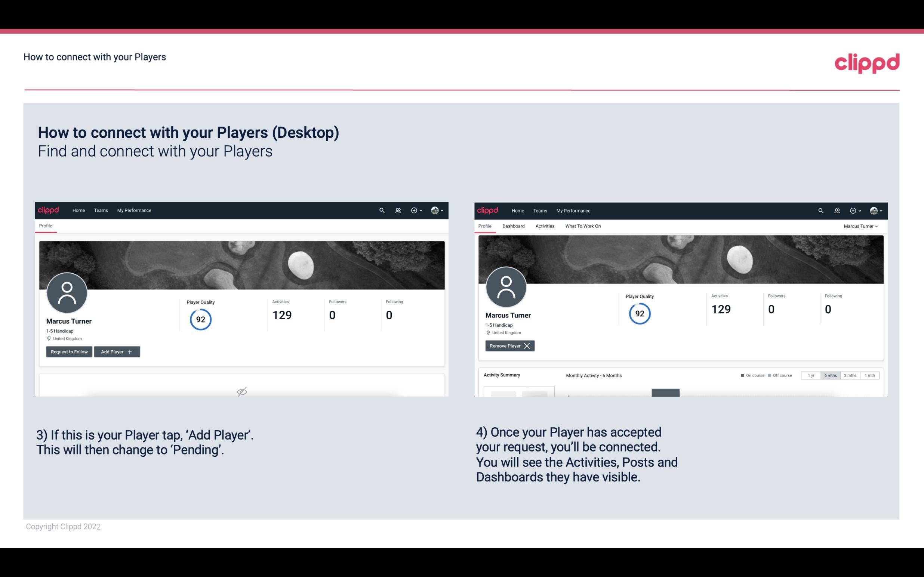Click the connections icon in right navbar
The image size is (924, 577).
point(837,211)
